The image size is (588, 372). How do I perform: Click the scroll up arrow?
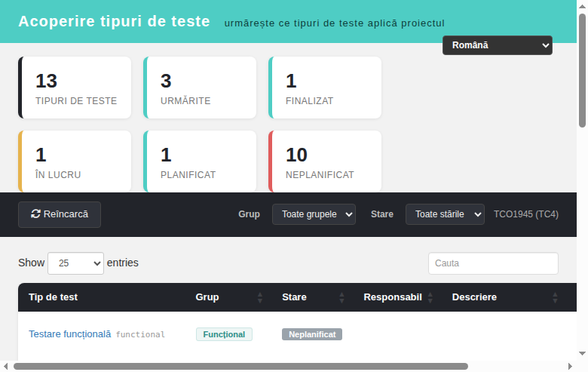coord(582,6)
